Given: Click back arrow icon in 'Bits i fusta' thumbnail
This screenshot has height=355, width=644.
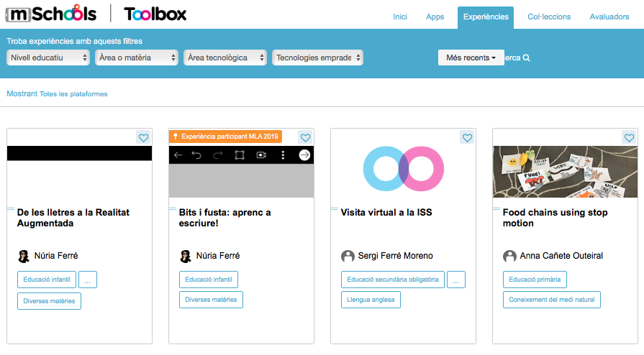Looking at the screenshot, I should (x=178, y=155).
